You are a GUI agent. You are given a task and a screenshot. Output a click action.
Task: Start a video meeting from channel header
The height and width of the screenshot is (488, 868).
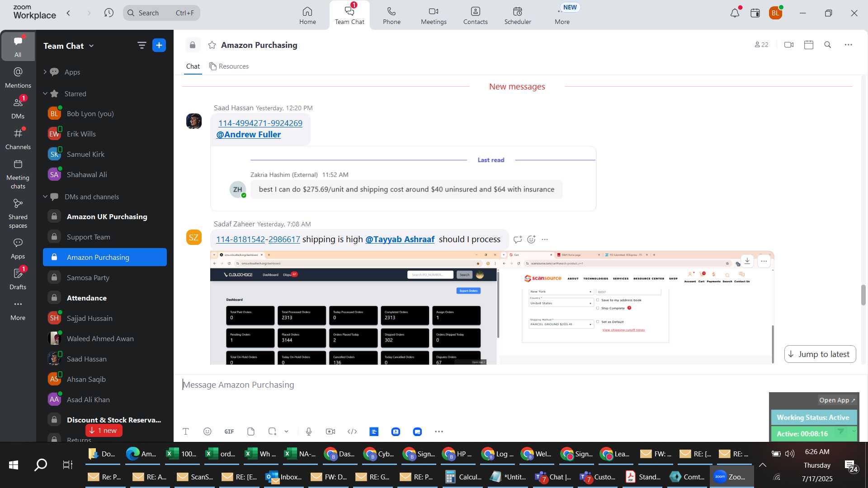click(x=789, y=45)
